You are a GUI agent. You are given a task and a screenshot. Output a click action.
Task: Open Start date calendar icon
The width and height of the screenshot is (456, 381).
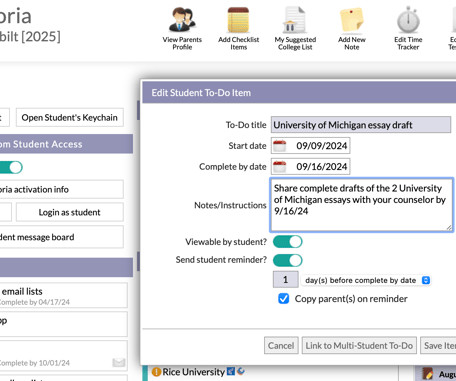tap(279, 146)
